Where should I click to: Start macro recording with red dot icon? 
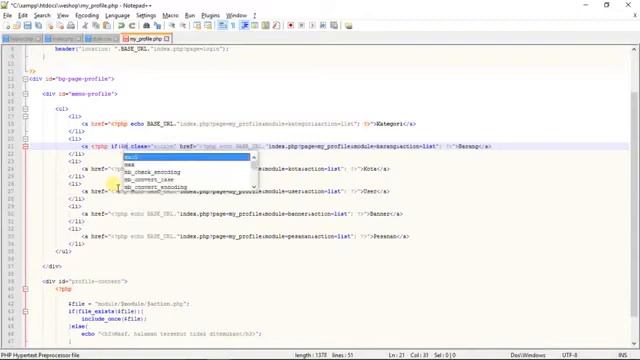coord(291,26)
